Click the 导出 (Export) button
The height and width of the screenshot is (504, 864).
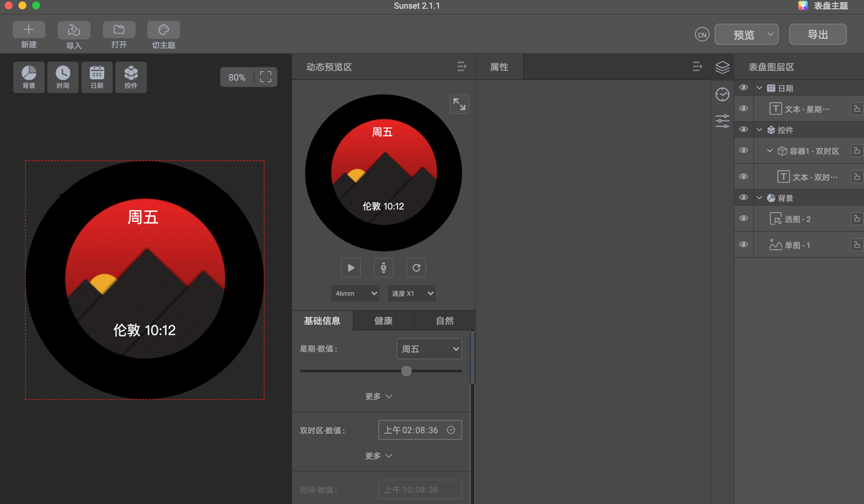tap(818, 33)
